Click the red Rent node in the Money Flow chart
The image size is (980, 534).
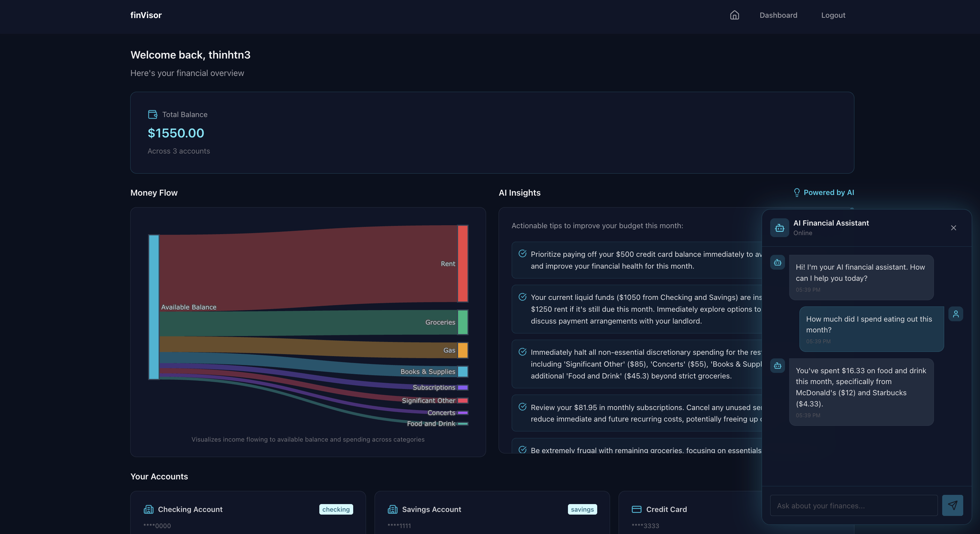pos(463,263)
